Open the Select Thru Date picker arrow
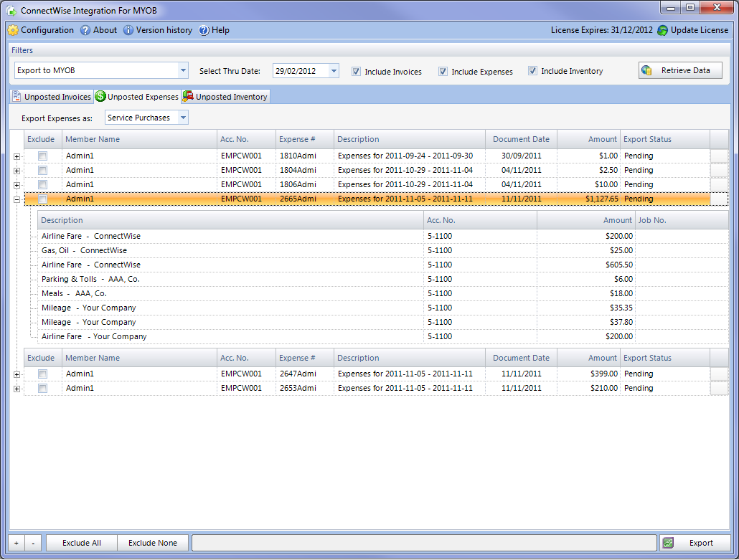Screen dimensions: 739x560 coord(334,71)
